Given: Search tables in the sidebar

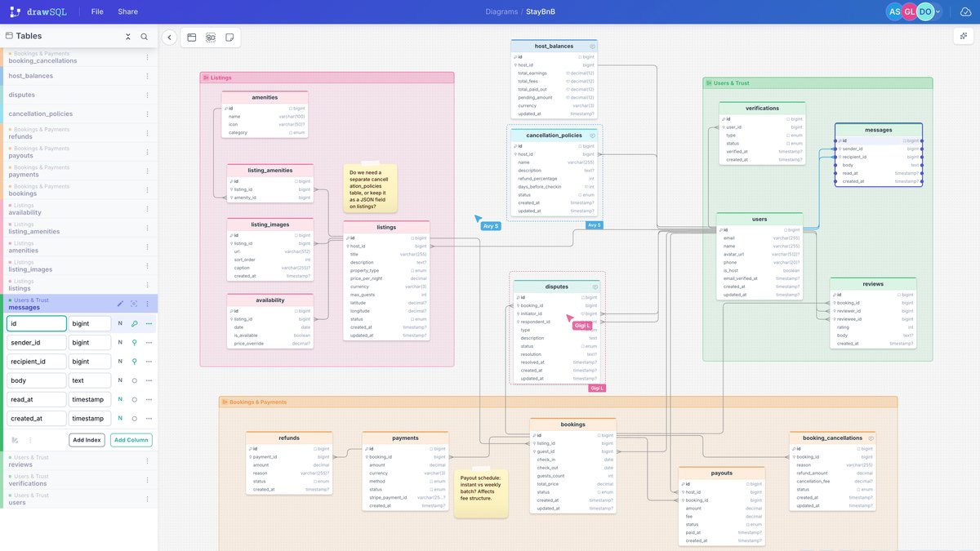Looking at the screenshot, I should 145,37.
